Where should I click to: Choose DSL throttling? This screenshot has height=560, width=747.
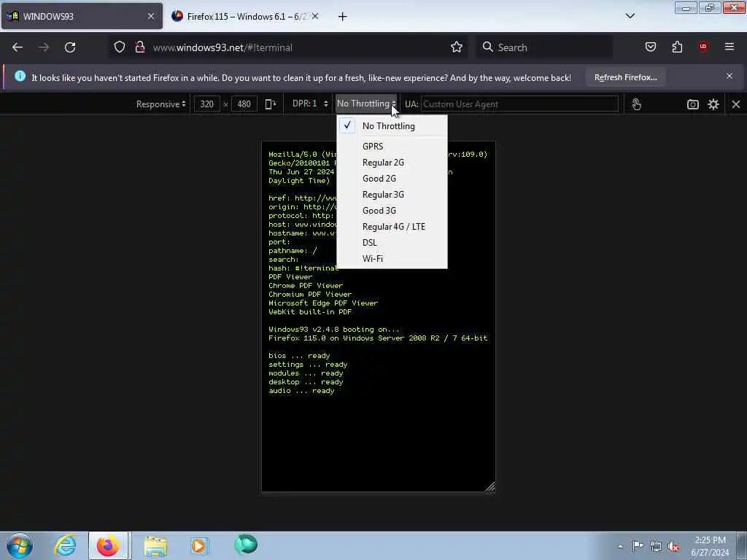392,243
